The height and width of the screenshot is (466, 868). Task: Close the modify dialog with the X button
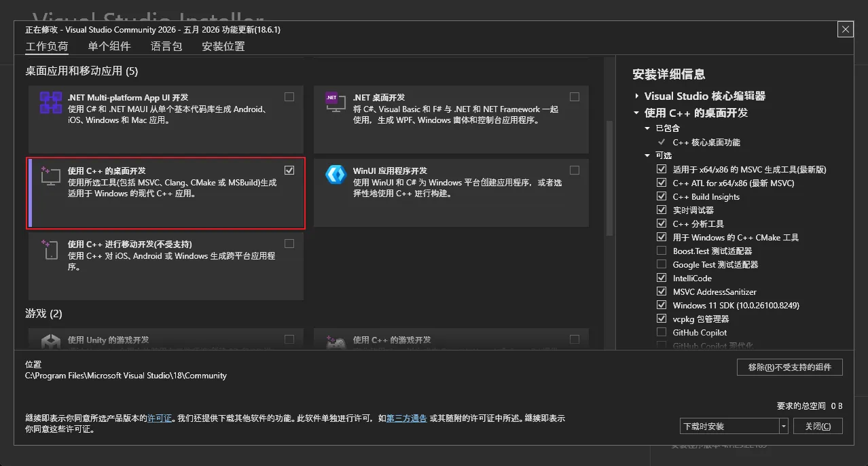(x=845, y=29)
